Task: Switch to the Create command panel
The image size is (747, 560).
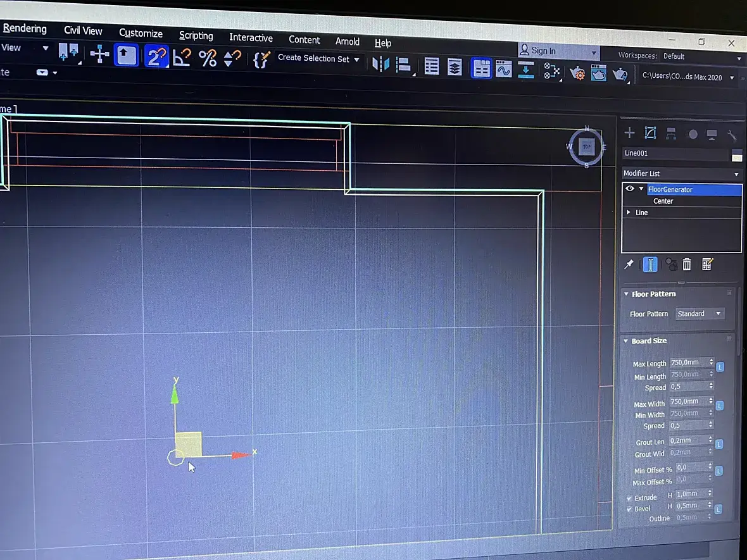Action: [x=629, y=133]
